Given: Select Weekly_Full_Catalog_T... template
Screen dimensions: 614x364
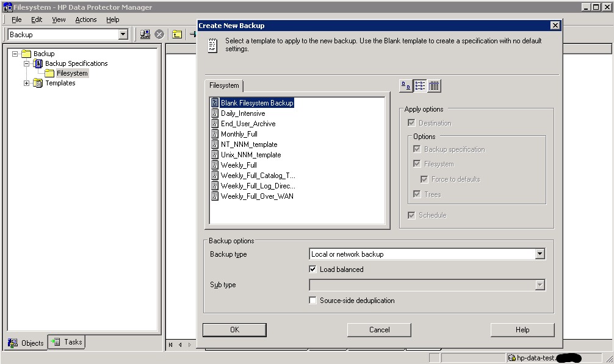Looking at the screenshot, I should [258, 175].
